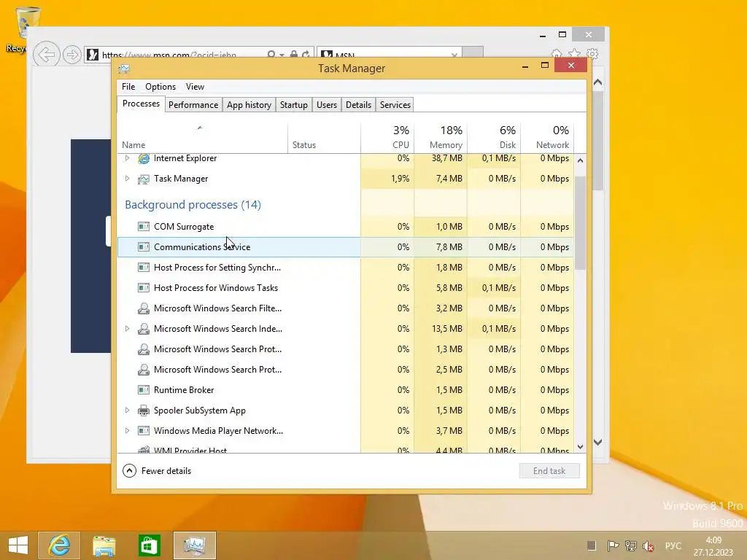Sort by the Status column header
This screenshot has width=747, height=560.
click(324, 138)
